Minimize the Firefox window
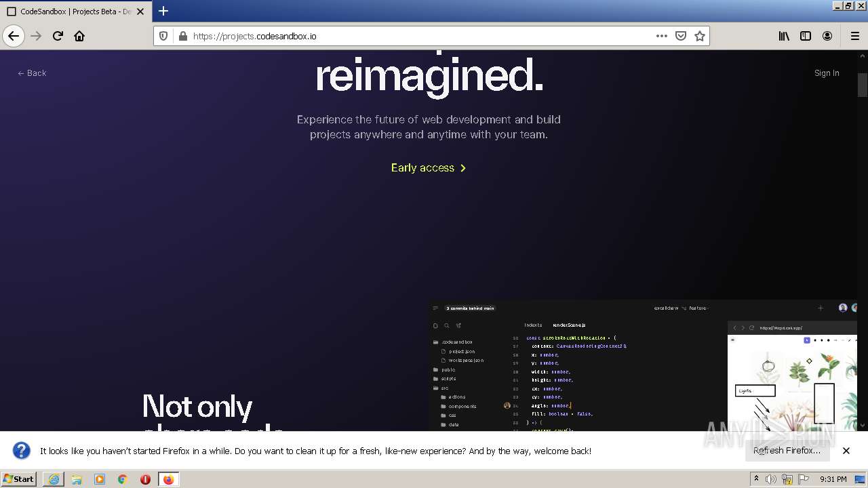The width and height of the screenshot is (868, 488). (837, 5)
